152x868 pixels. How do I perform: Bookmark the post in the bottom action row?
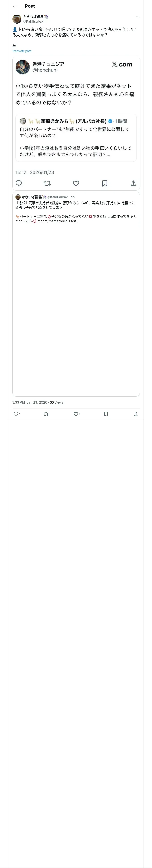pos(106,414)
